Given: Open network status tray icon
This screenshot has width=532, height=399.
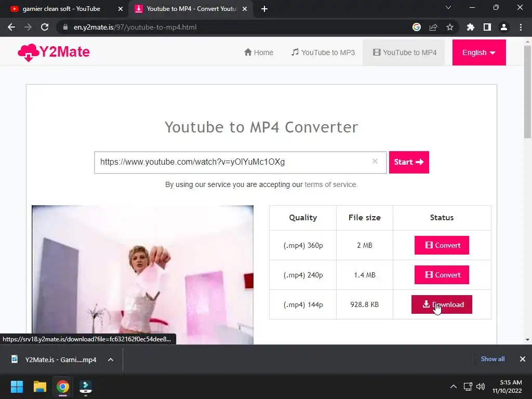Looking at the screenshot, I should coord(468,387).
